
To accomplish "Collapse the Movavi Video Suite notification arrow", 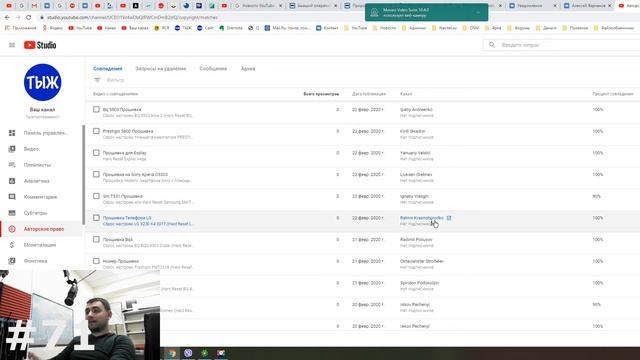I will coord(478,12).
